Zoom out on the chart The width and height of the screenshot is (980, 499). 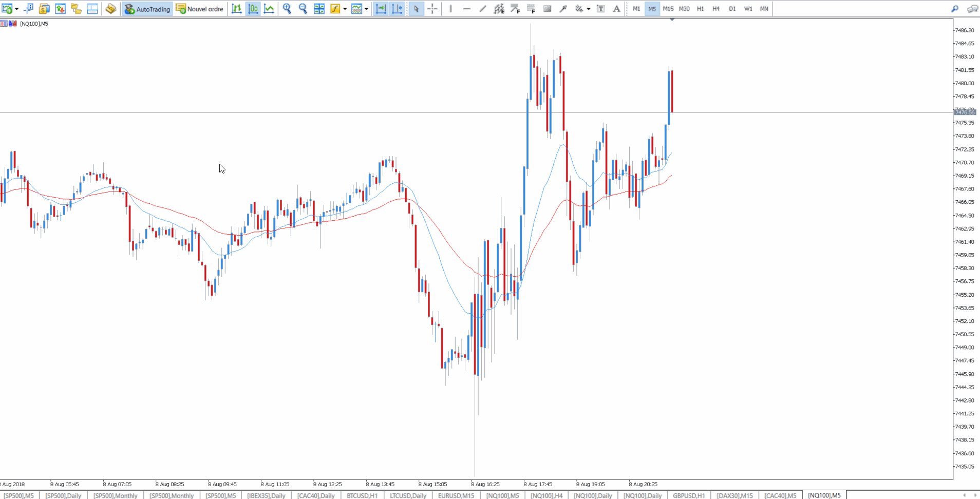303,9
